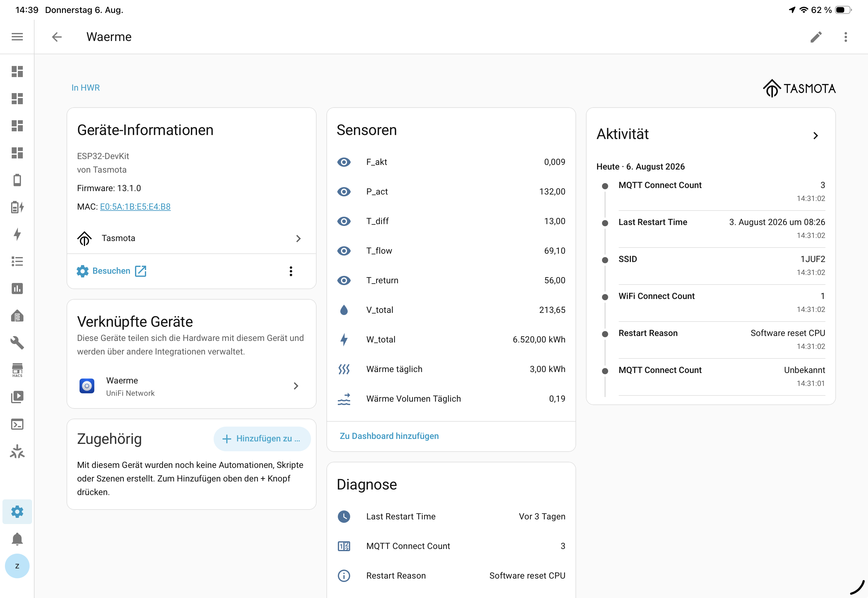
Task: Open the third dashboard sidebar item
Action: 17,125
